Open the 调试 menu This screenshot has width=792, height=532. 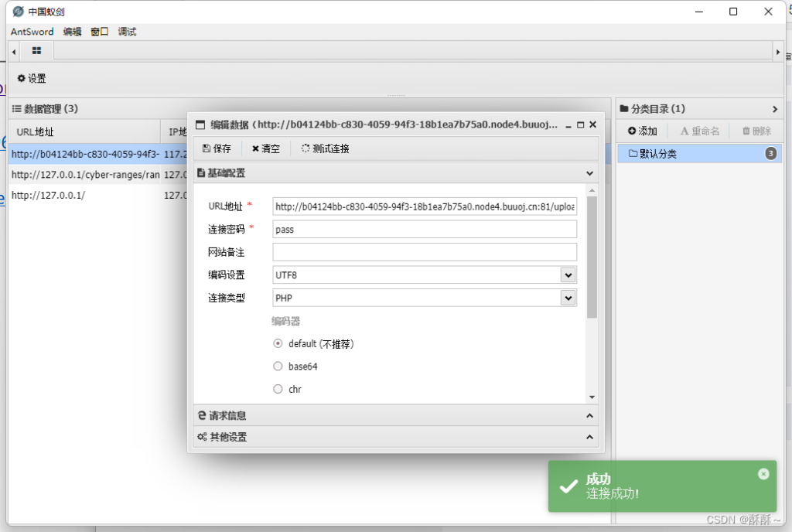tap(127, 31)
